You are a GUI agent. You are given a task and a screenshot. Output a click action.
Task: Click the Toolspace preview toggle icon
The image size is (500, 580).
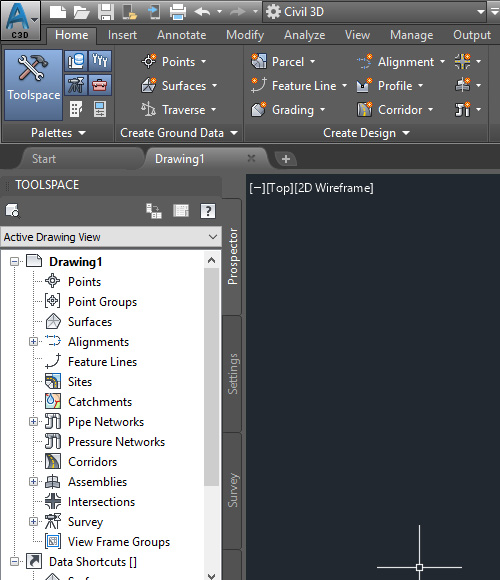point(153,211)
